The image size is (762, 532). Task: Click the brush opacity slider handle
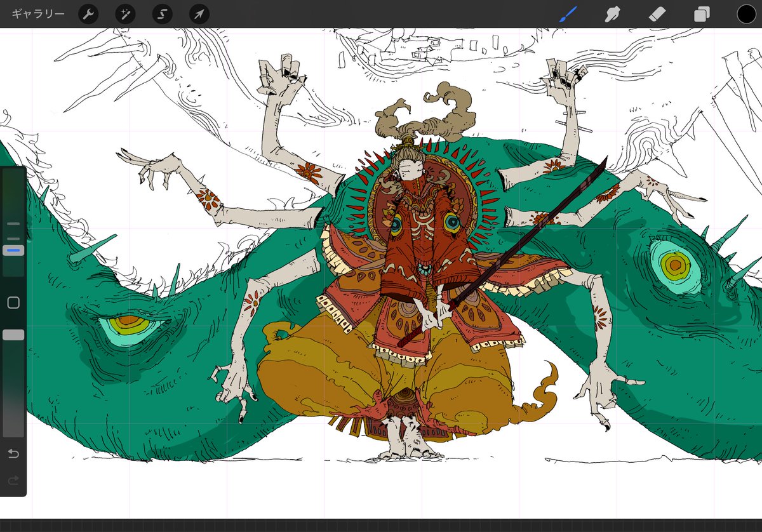[x=13, y=335]
